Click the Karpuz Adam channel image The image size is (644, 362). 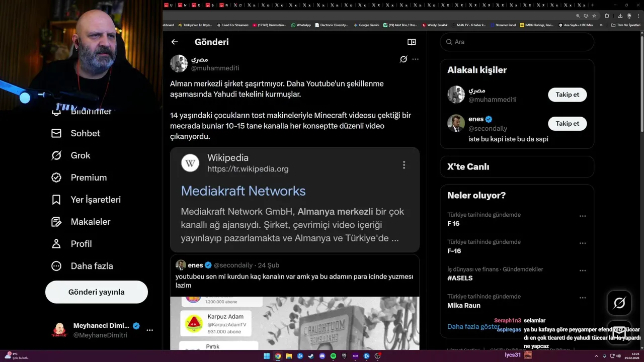tap(194, 324)
